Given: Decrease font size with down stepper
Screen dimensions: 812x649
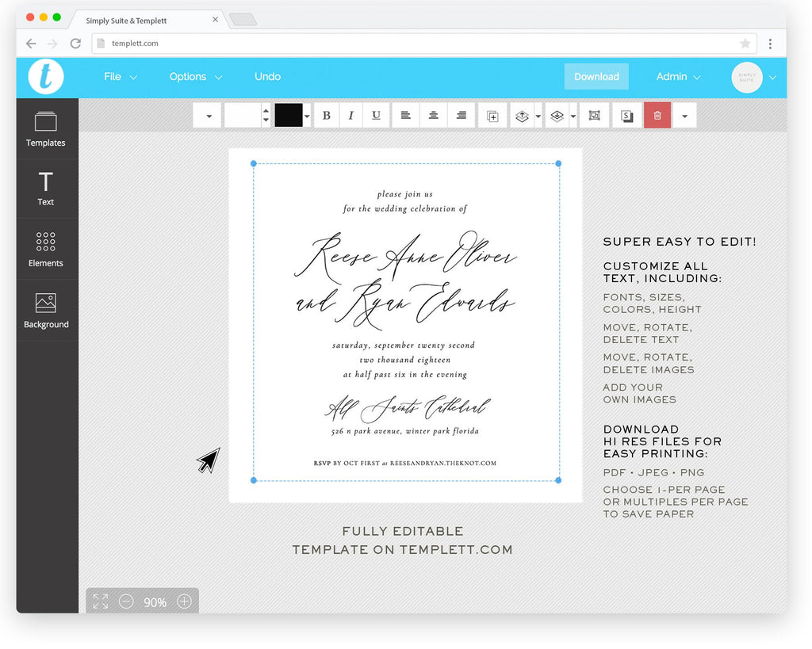Looking at the screenshot, I should (x=266, y=120).
